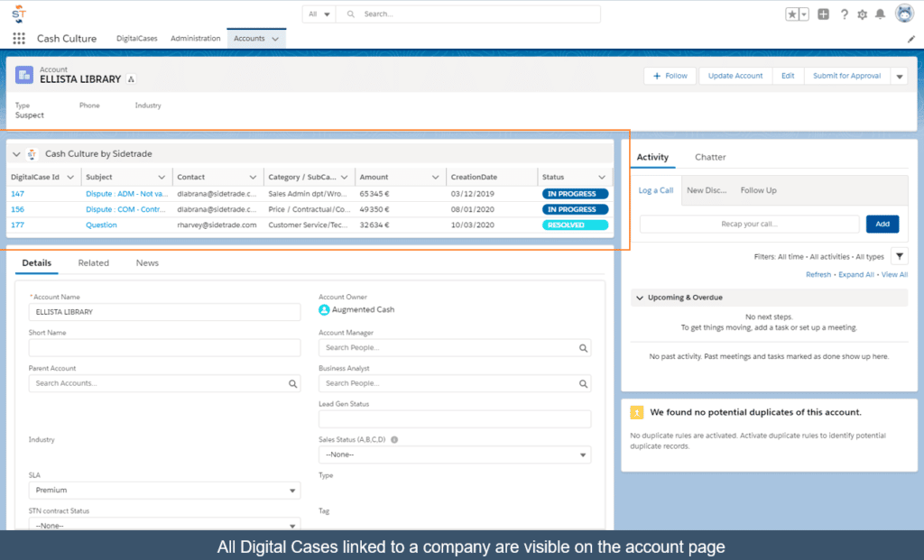The image size is (924, 560).
Task: Click the info icon next to Sales Status
Action: (394, 439)
